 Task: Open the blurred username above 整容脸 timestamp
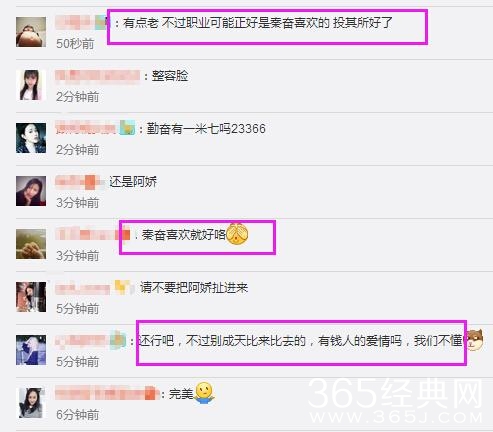click(98, 76)
